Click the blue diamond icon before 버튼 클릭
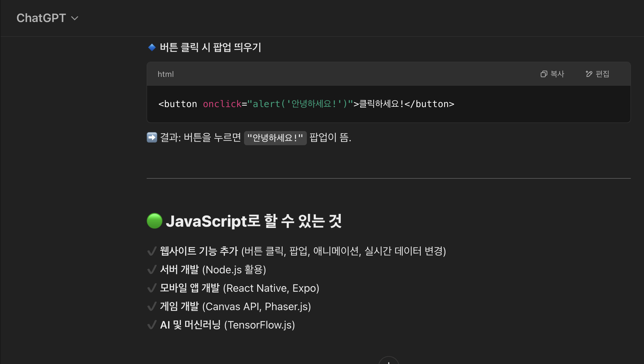644x364 pixels. click(x=152, y=47)
